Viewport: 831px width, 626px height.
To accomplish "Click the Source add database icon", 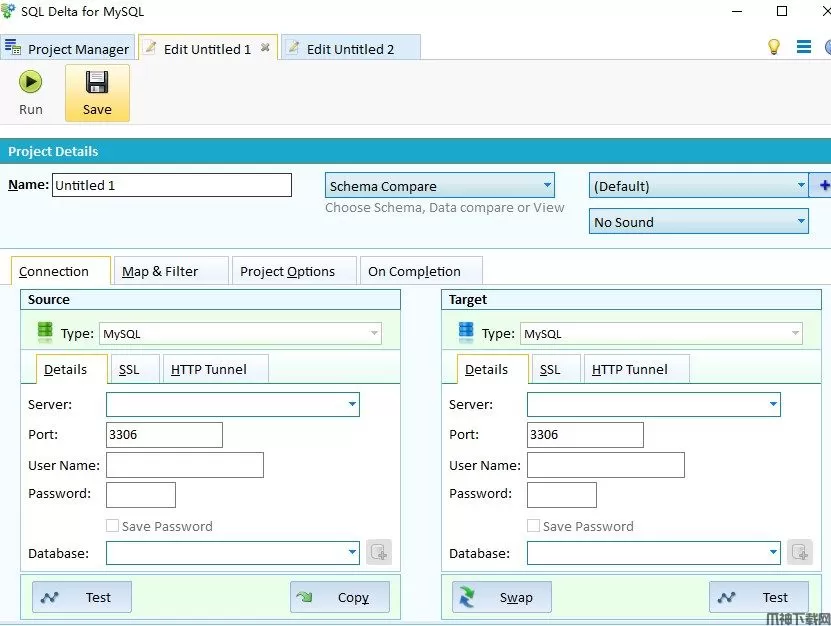I will (x=378, y=552).
